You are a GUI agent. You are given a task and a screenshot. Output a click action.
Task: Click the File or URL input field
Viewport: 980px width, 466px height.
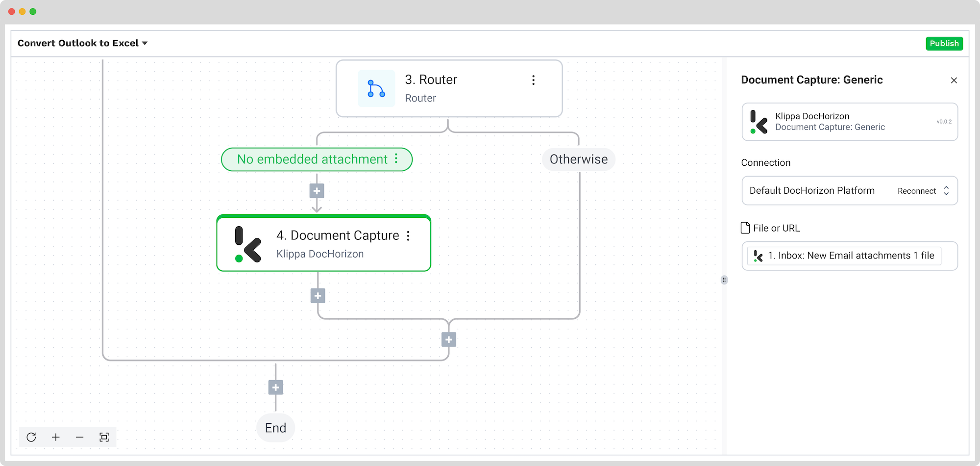[850, 256]
